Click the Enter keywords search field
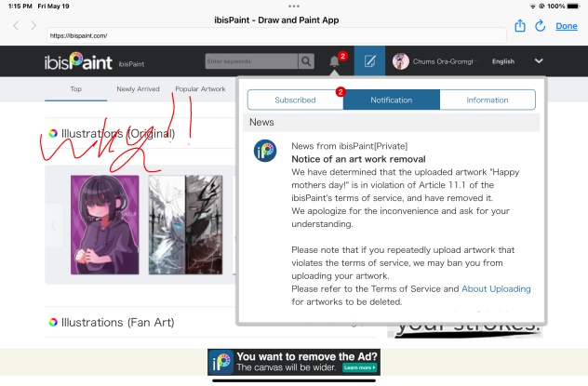588x386 pixels. (250, 61)
